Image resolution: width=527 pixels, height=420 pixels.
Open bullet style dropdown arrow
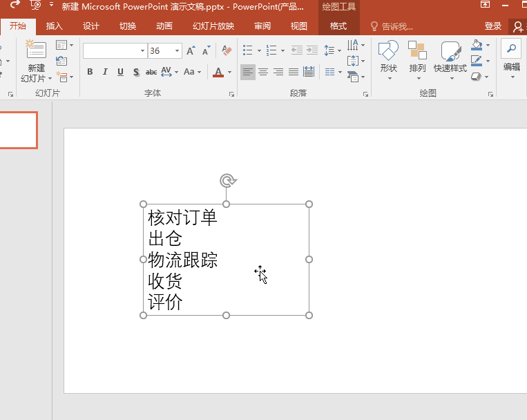(259, 51)
